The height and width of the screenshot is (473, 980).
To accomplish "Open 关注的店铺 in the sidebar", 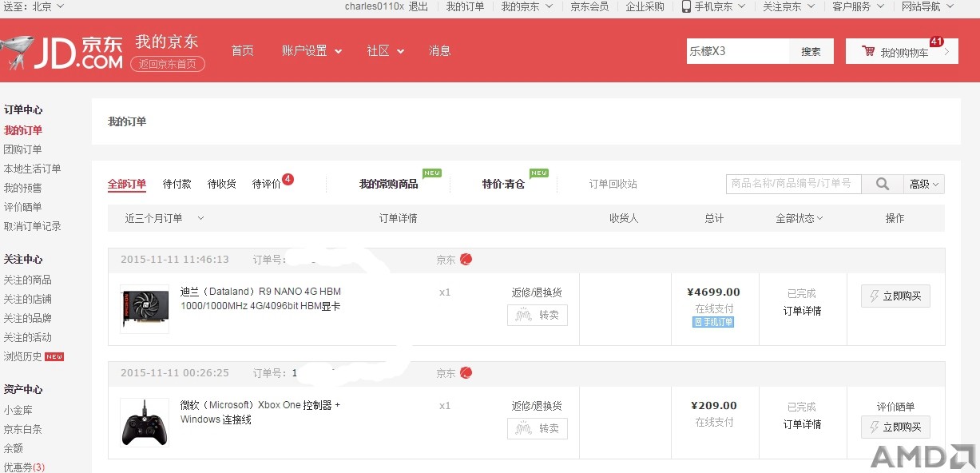I will [27, 299].
